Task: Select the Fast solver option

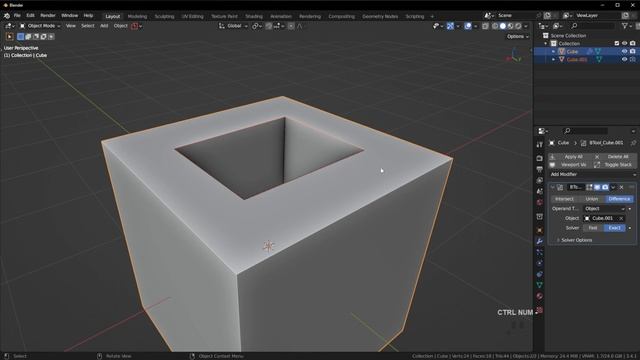Action: coord(593,228)
